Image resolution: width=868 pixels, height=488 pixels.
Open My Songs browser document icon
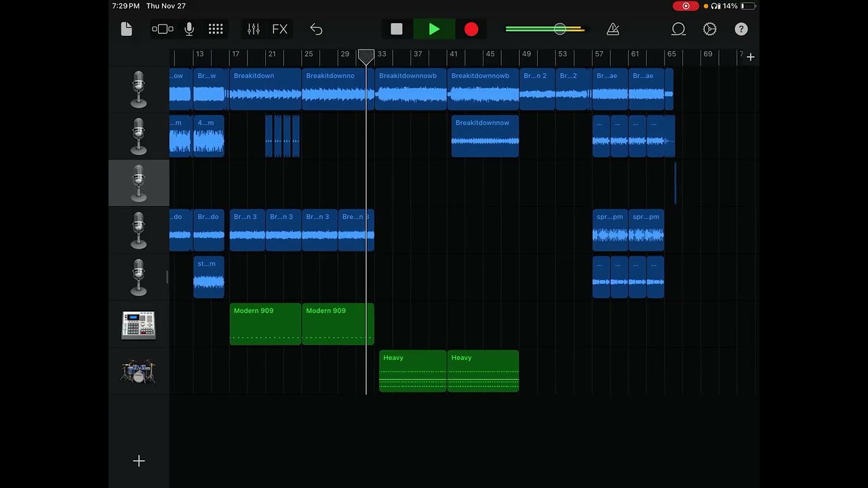point(127,29)
